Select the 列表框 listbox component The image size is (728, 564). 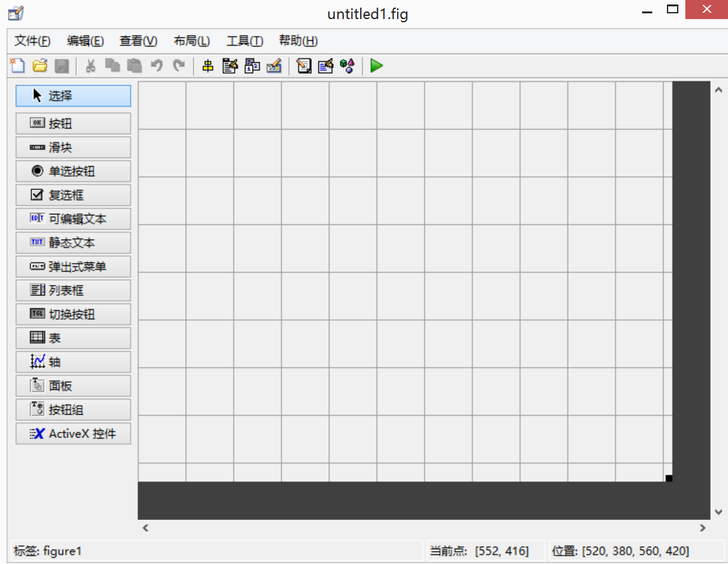pos(73,291)
